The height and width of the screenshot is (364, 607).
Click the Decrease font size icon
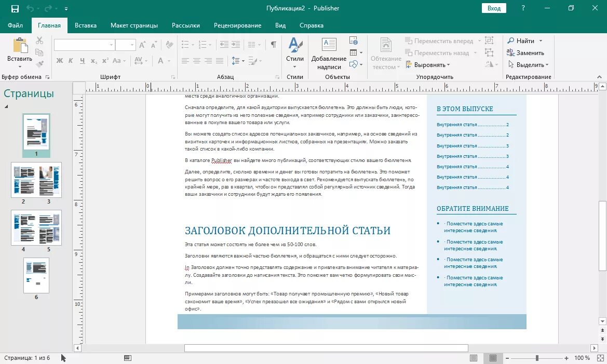click(x=154, y=45)
